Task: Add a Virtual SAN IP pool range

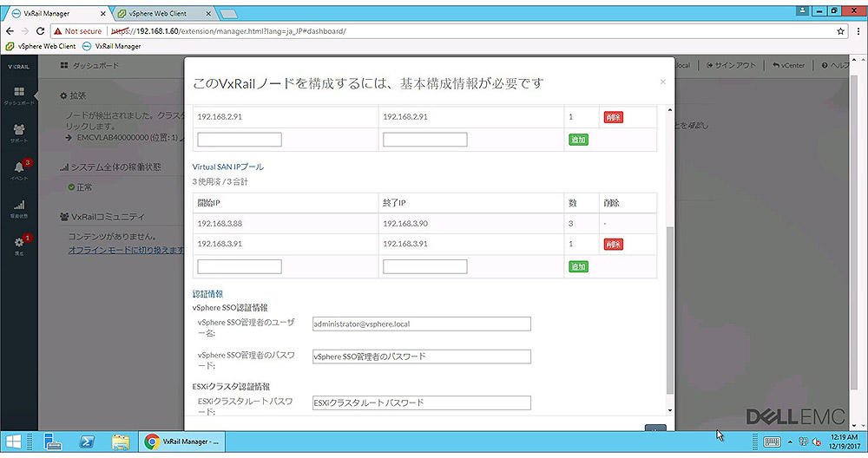Action: [x=578, y=267]
